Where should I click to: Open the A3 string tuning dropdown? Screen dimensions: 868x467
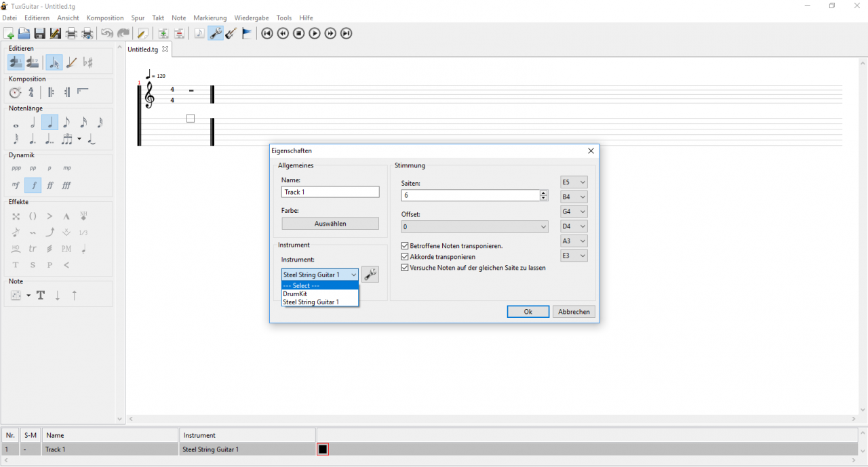click(x=574, y=241)
